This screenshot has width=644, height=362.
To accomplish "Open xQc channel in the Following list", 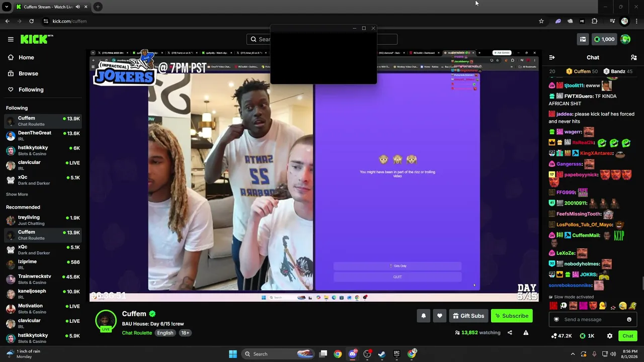I will [43, 180].
